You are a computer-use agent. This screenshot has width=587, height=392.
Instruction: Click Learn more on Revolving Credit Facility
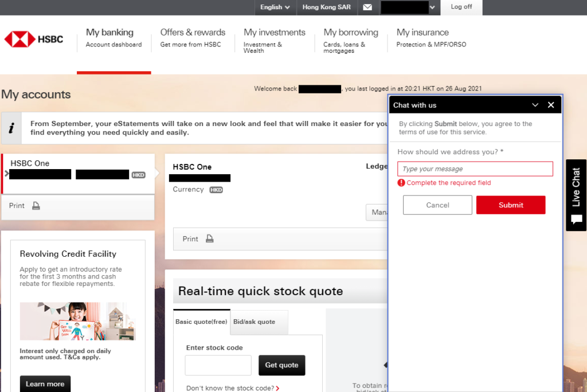tap(45, 384)
